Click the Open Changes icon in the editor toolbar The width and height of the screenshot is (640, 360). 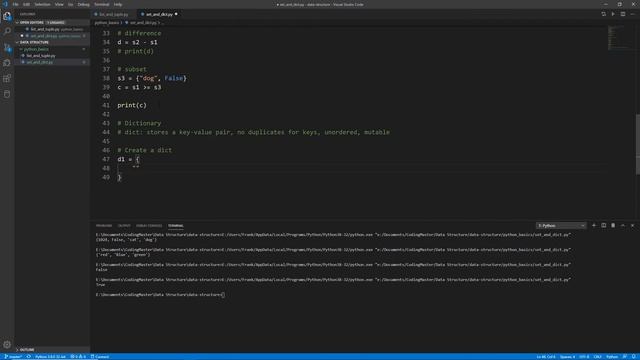[603, 14]
